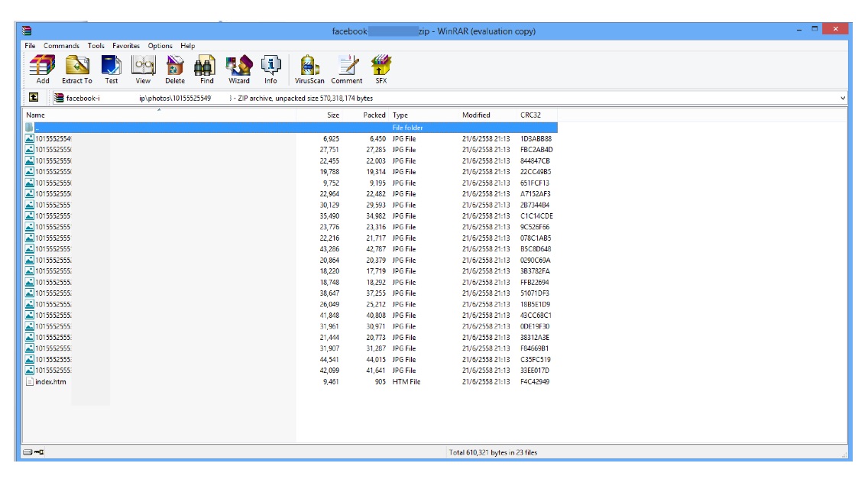Show archive Info
Screen dimensions: 868x489
click(270, 70)
